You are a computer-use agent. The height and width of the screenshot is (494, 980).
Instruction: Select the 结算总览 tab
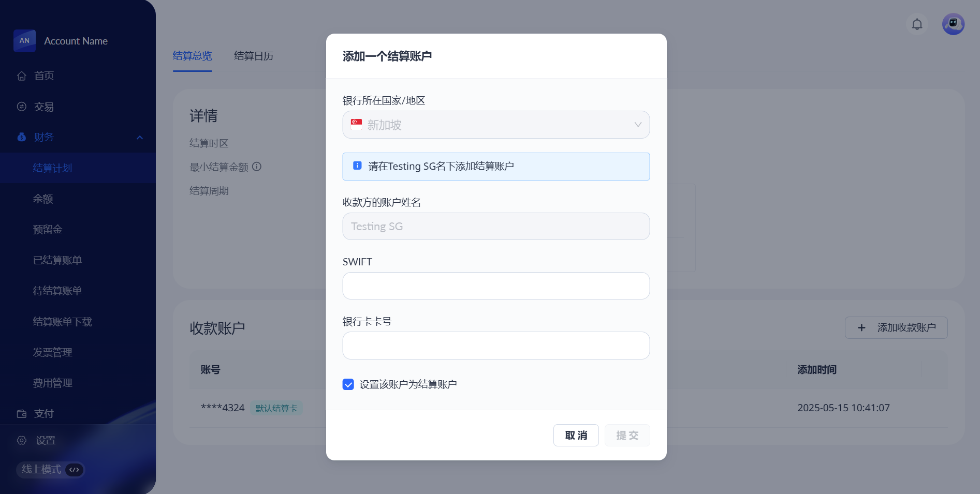[192, 56]
